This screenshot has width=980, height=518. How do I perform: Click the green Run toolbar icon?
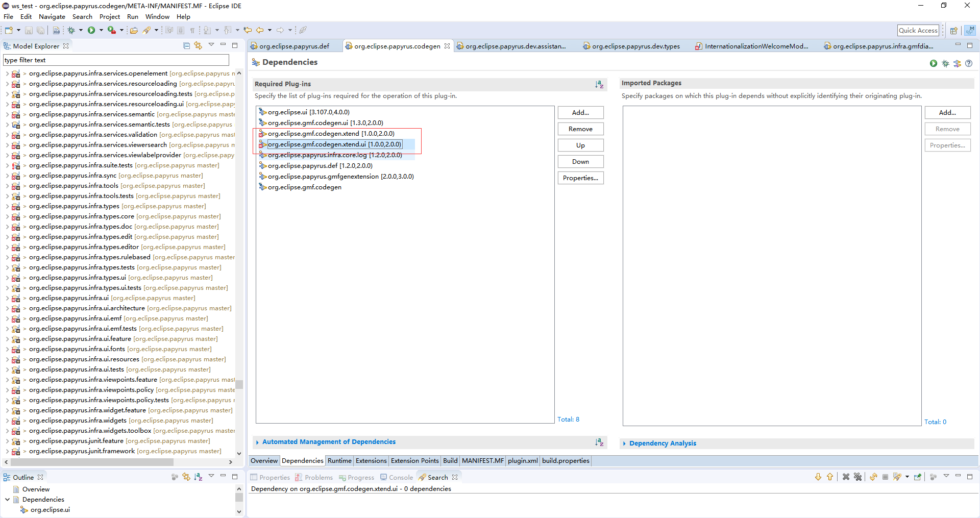point(91,30)
